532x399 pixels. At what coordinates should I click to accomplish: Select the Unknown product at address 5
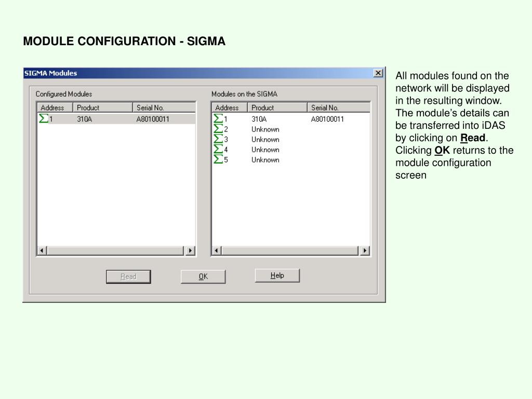(265, 160)
